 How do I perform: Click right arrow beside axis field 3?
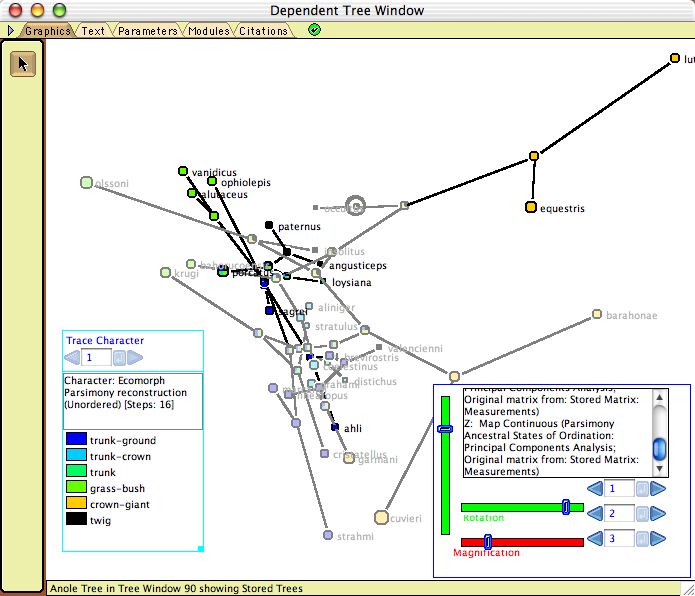[x=658, y=538]
